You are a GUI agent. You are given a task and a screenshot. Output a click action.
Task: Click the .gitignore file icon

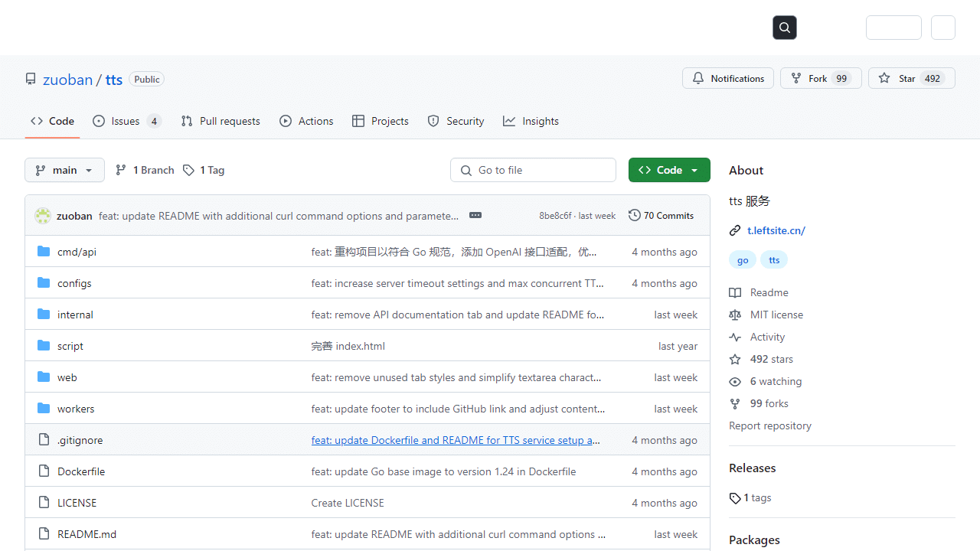(x=44, y=439)
